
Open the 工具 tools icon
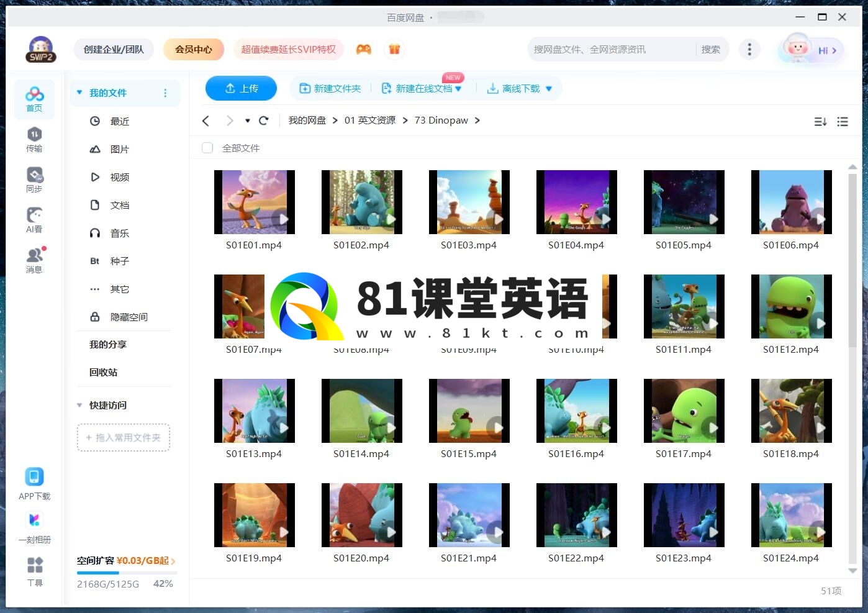click(35, 571)
